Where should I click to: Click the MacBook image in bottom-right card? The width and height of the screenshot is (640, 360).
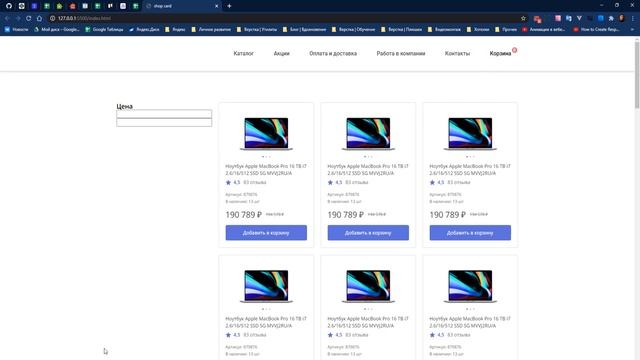tap(470, 286)
